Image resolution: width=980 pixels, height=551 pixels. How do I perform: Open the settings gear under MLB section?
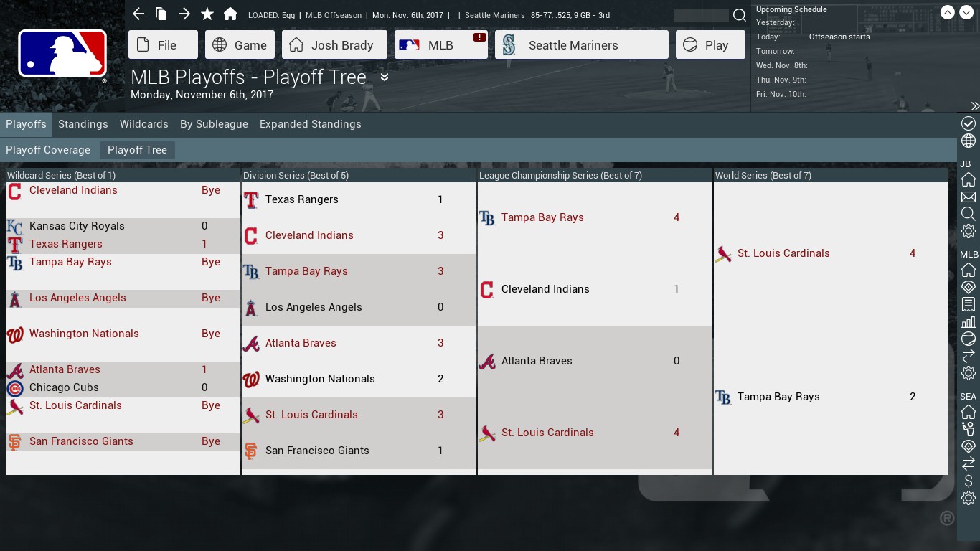pyautogui.click(x=969, y=373)
